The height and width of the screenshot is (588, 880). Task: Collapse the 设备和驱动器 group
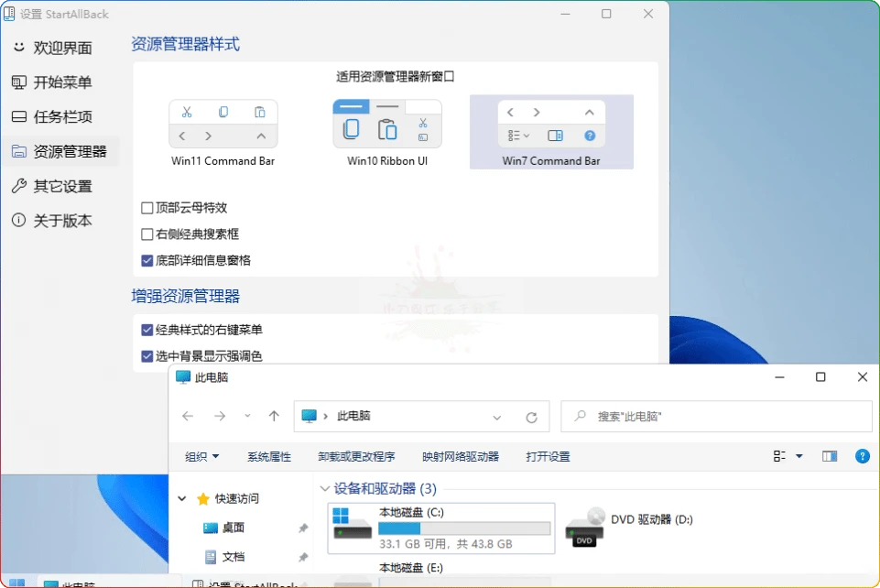click(325, 489)
